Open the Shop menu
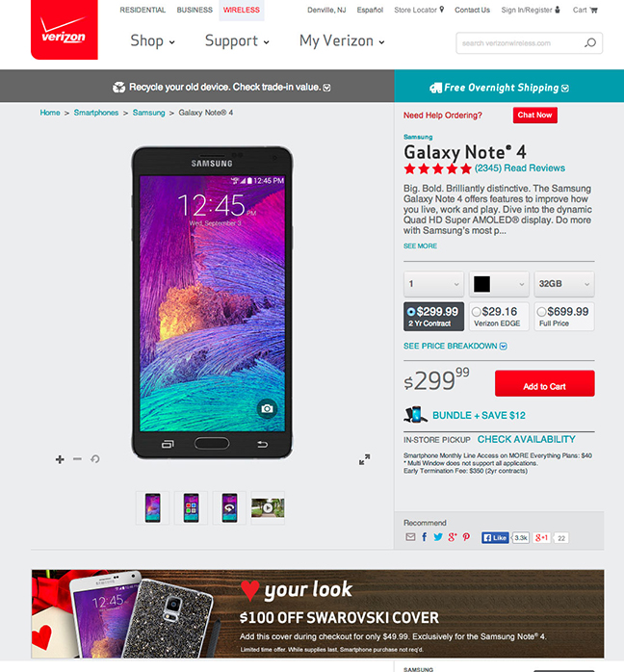 click(152, 41)
